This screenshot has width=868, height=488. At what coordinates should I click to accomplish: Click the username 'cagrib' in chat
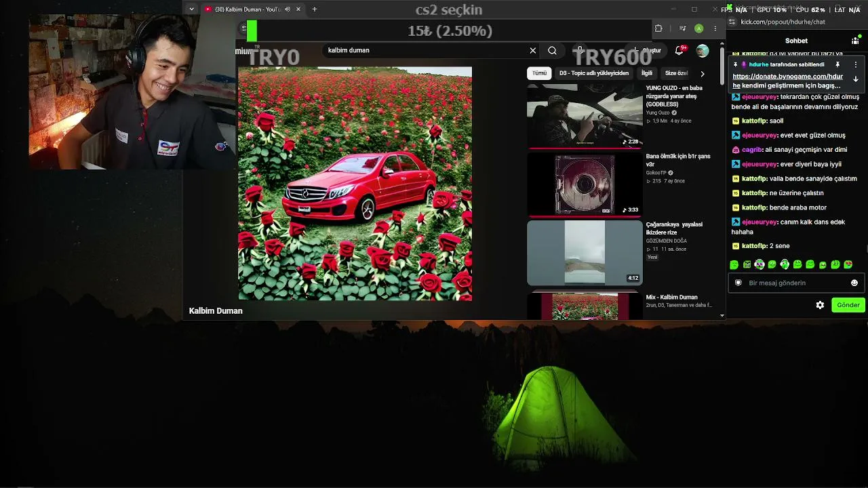pos(752,150)
